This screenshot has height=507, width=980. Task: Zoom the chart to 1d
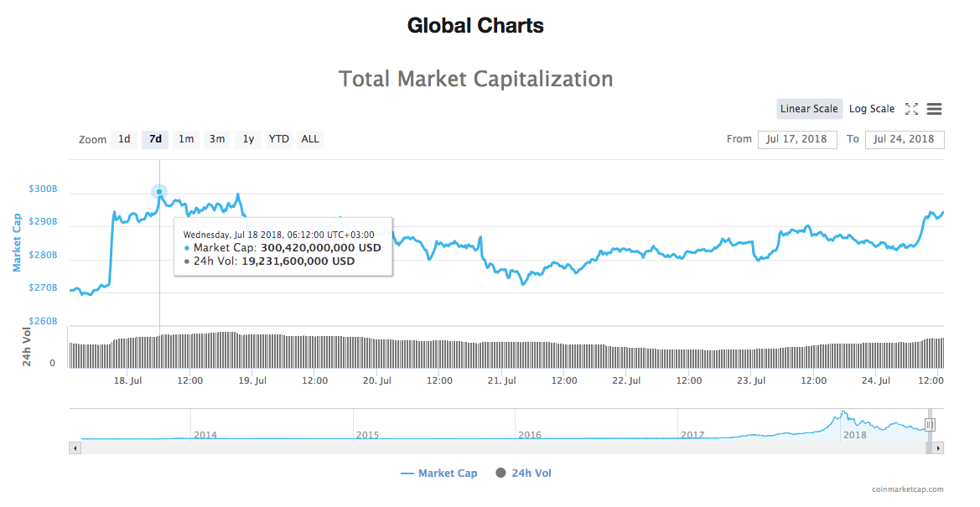tap(123, 139)
